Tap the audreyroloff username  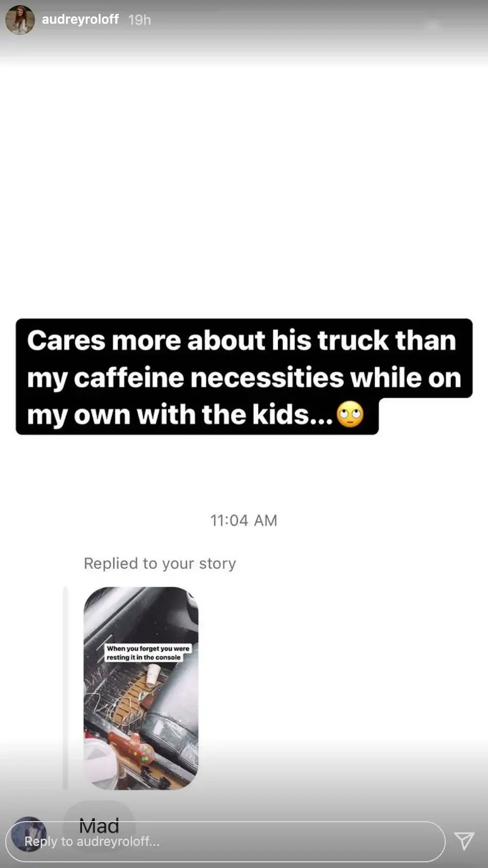coord(80,20)
